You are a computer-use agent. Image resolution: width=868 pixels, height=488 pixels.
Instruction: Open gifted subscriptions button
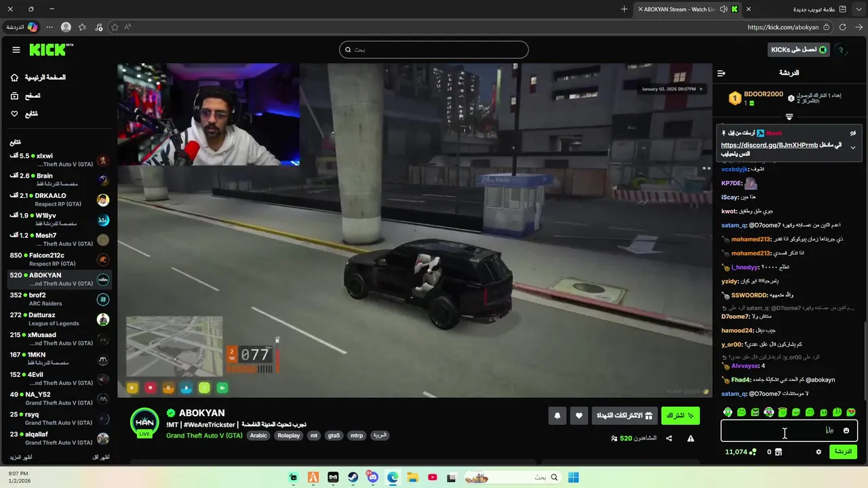(x=625, y=415)
